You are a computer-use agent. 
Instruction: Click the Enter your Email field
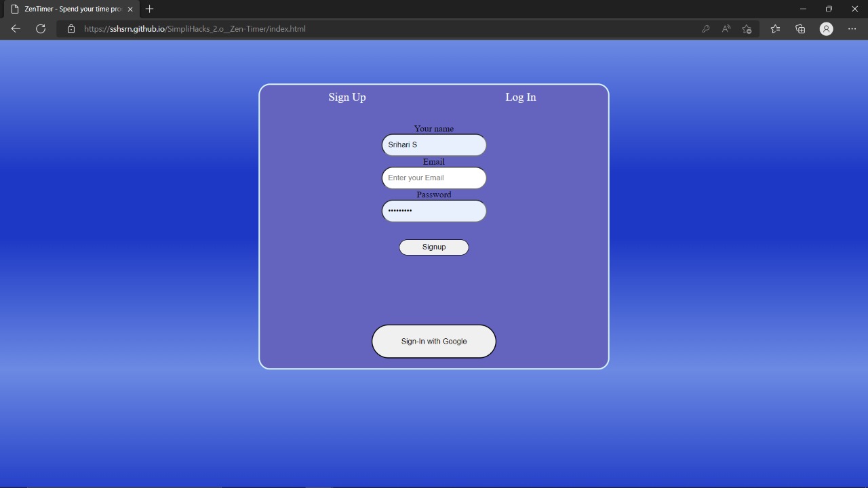coord(434,178)
